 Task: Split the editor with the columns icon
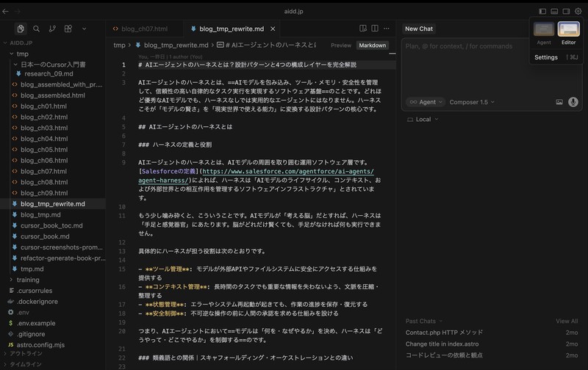click(375, 29)
